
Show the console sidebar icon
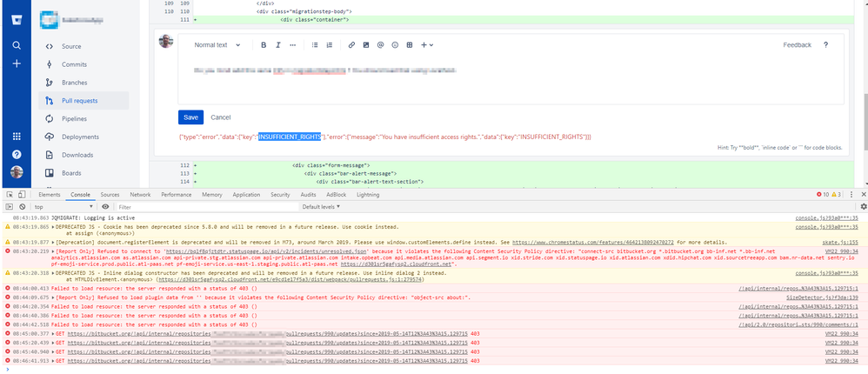pyautogui.click(x=10, y=206)
